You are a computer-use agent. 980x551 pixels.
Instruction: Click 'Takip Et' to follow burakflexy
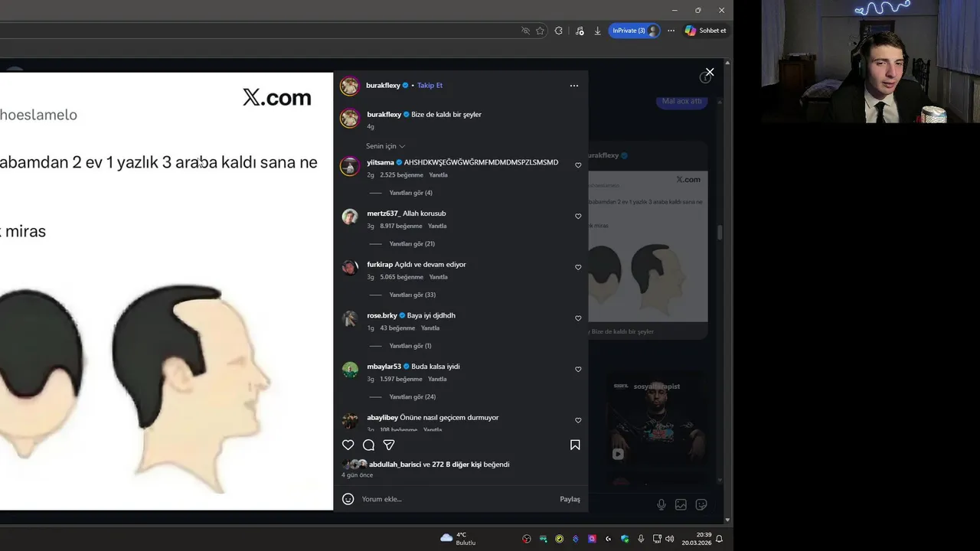tap(430, 86)
